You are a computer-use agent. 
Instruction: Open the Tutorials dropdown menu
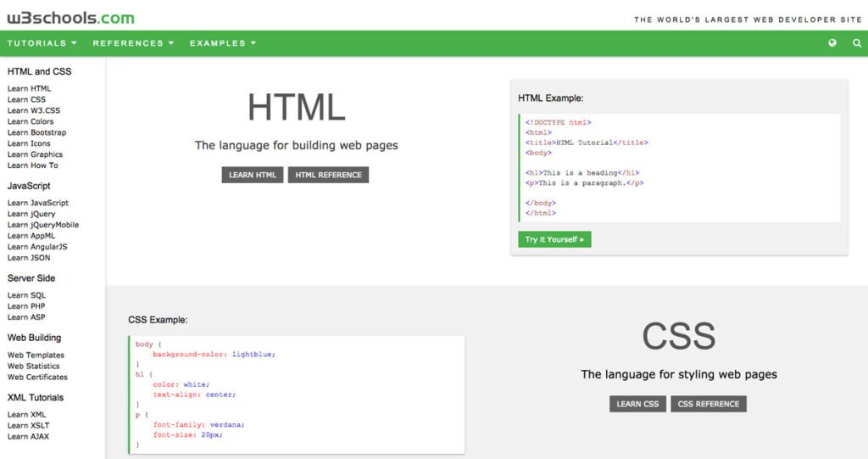coord(42,42)
